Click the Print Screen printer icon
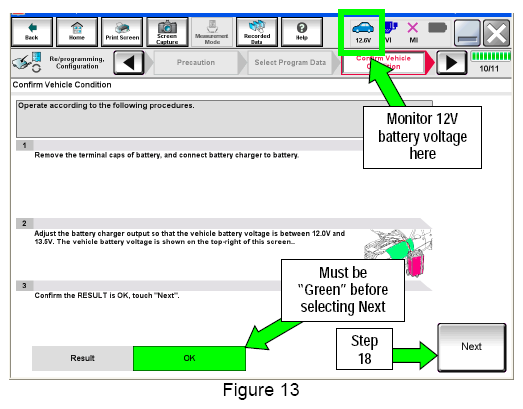The height and width of the screenshot is (409, 523). [x=122, y=32]
